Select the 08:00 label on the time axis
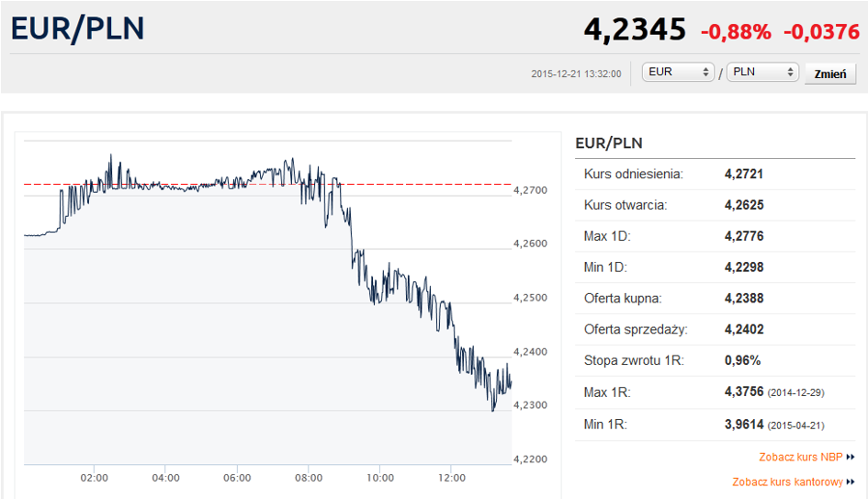 (x=309, y=478)
